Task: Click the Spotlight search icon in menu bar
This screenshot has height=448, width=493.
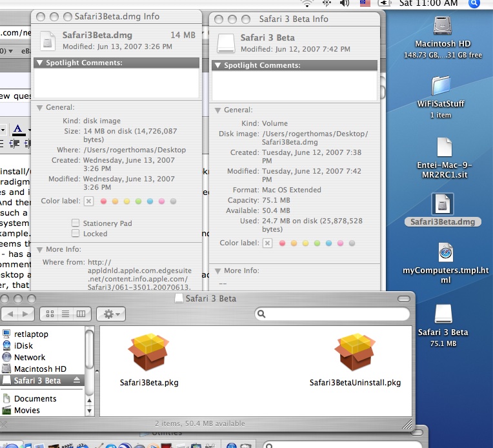Action: click(474, 3)
